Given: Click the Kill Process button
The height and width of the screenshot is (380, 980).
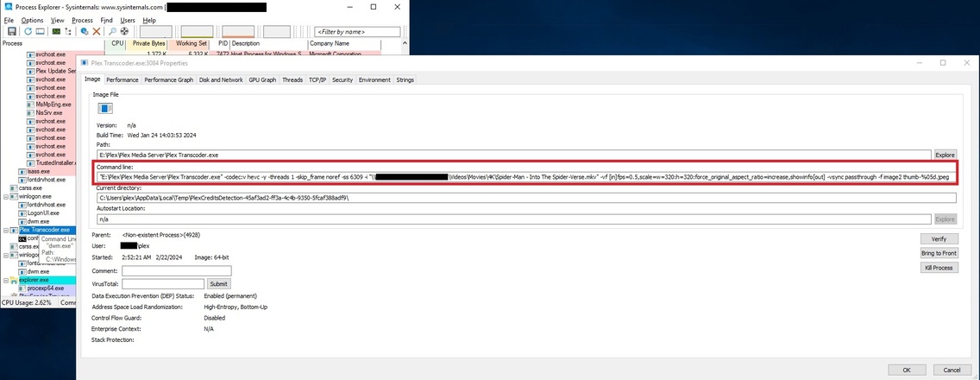Looking at the screenshot, I should click(x=939, y=268).
